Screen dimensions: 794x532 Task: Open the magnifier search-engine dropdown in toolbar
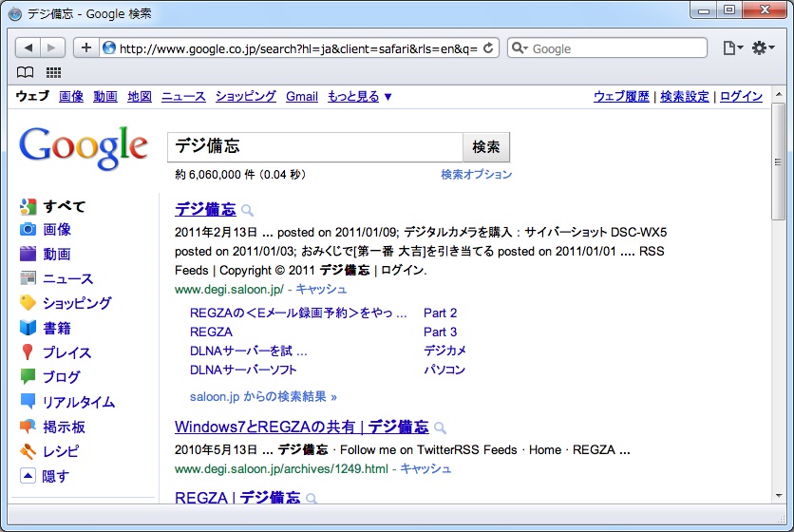[520, 48]
